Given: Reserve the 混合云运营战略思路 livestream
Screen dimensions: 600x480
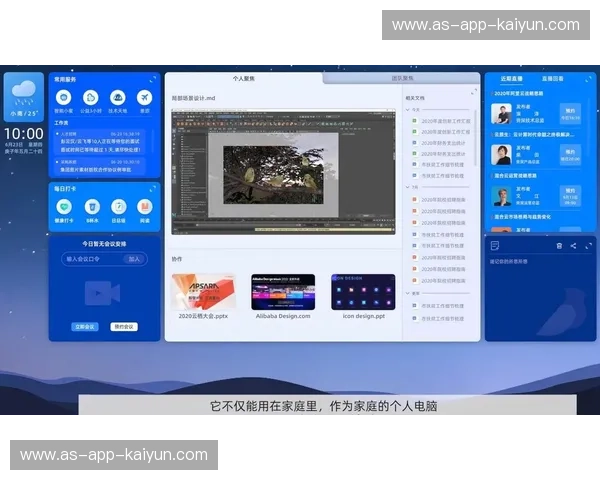Looking at the screenshot, I should point(570,196).
